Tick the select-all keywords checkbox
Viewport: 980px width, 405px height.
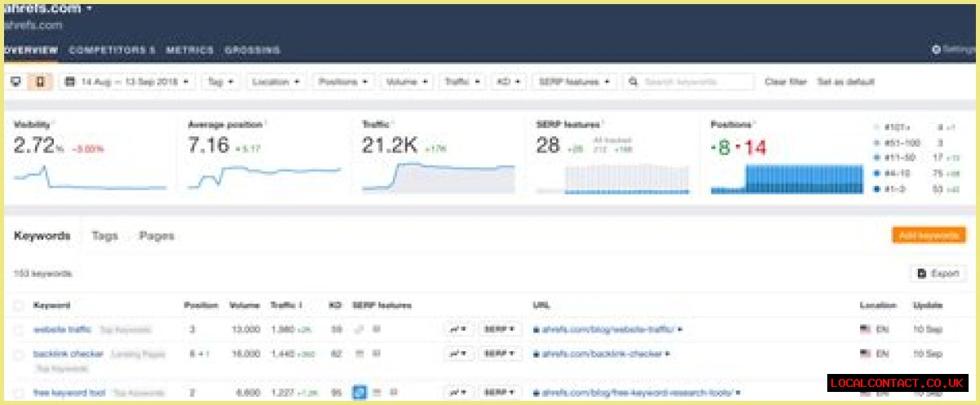pos(19,305)
